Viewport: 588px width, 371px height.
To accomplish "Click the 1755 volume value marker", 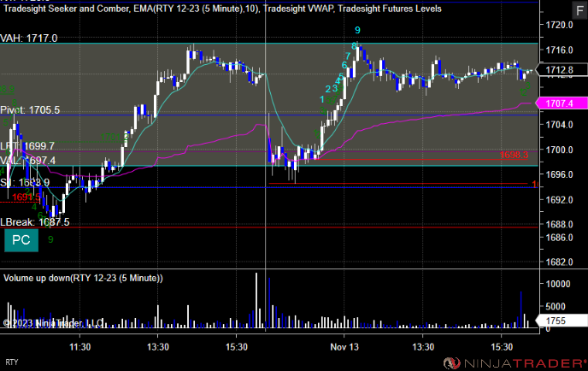I will coord(562,321).
